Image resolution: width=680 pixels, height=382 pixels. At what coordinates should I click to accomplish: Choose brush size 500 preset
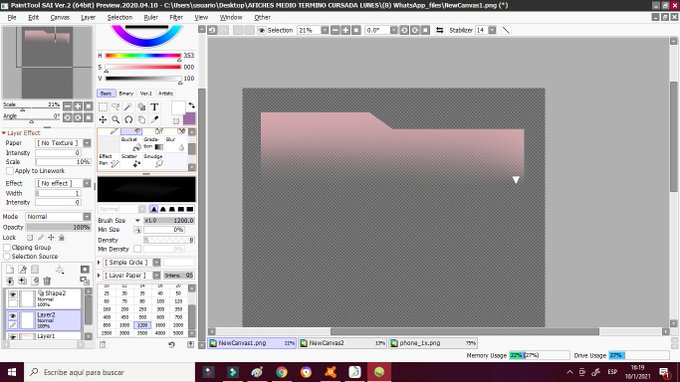coord(142,317)
